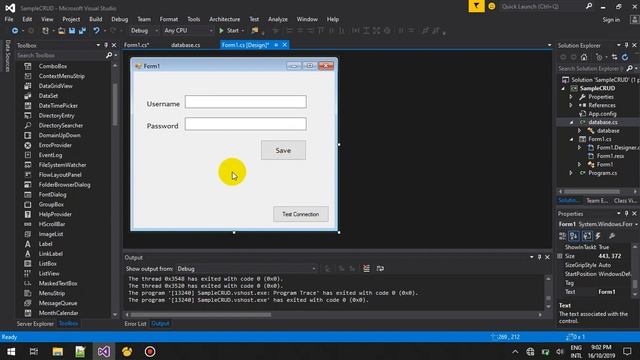The image size is (640, 360).
Task: Open the Form1 object selector dropdown in Properties
Action: click(x=598, y=224)
